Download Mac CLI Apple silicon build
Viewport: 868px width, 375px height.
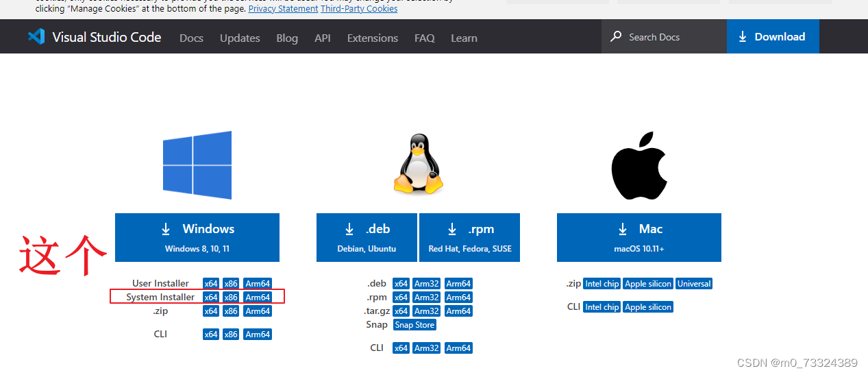[x=648, y=307]
